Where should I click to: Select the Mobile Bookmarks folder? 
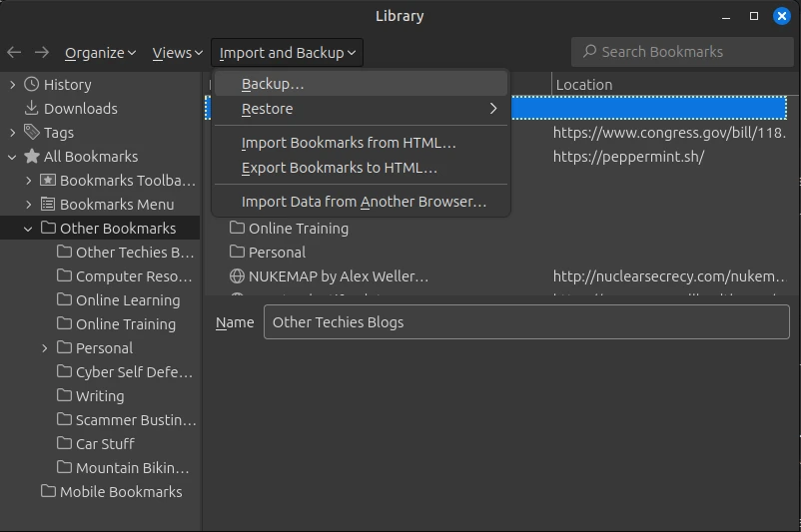pyautogui.click(x=121, y=492)
